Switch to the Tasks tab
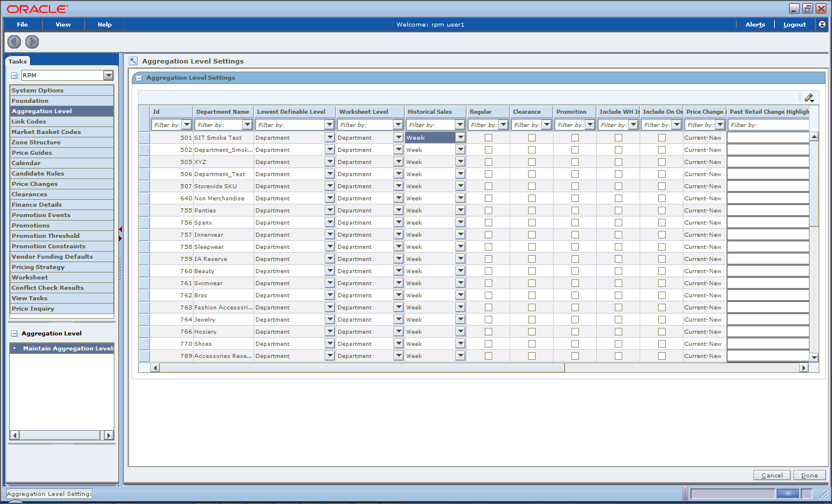The image size is (832, 504). click(17, 61)
